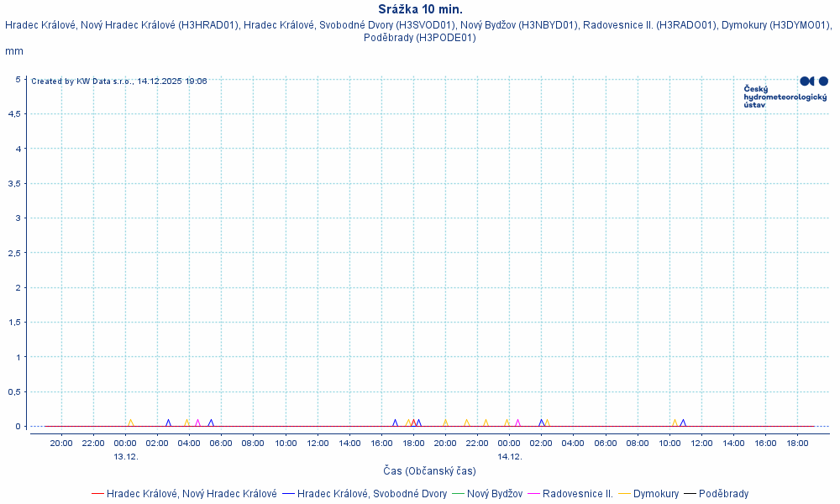Screen dimensions: 840x504
Task: Toggle the Nový Bydžov legend series
Action: (495, 494)
